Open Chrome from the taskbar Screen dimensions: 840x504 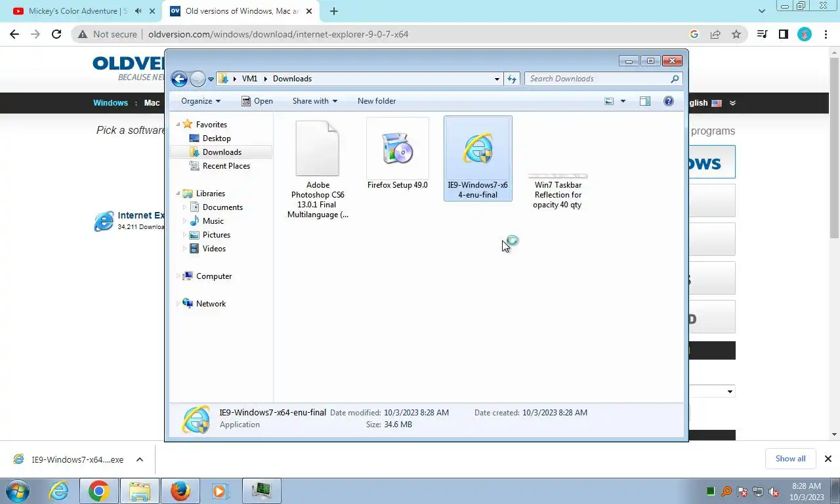coord(98,491)
